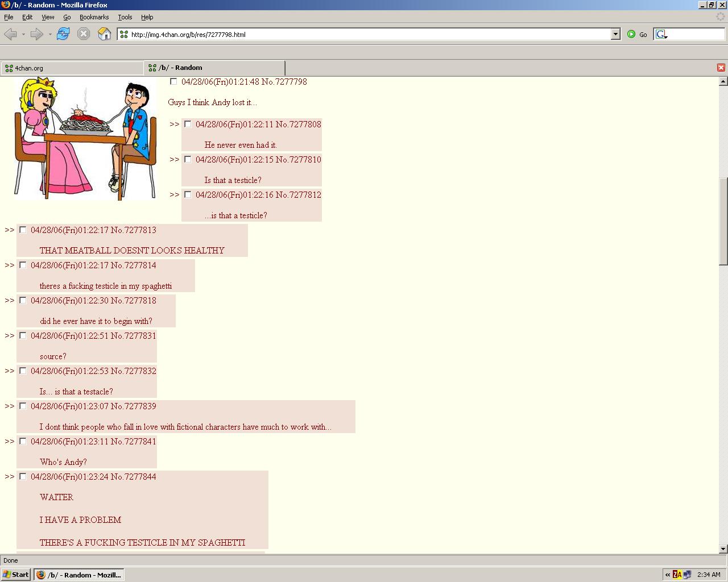
Task: Check the box for post No.7277841
Action: click(23, 441)
